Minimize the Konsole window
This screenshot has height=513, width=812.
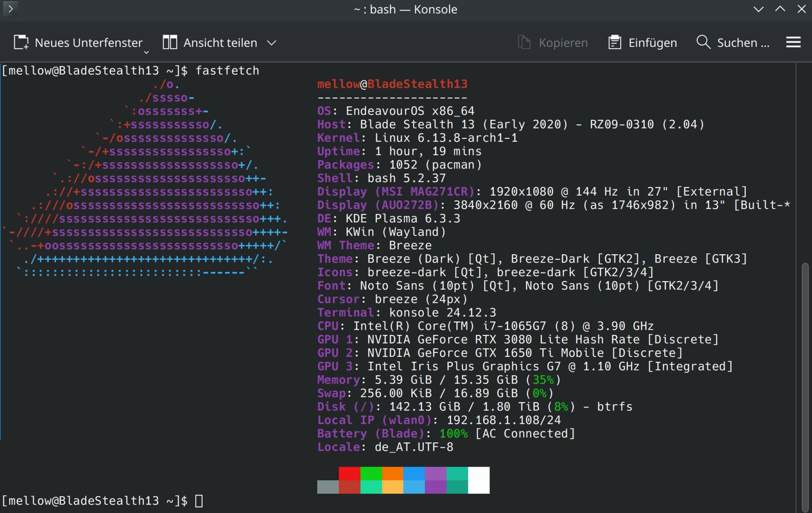coord(759,9)
